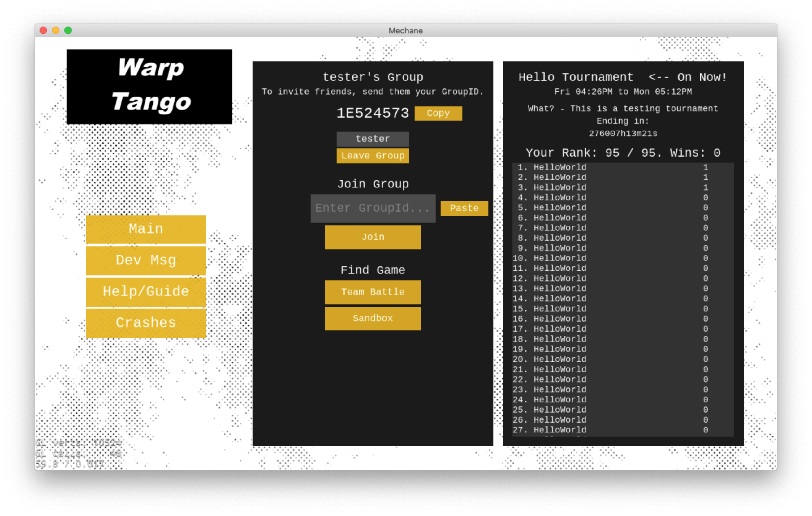Select leaderboard row 4. HelloWorld
Viewport: 812px width, 516px height.
pyautogui.click(x=623, y=198)
